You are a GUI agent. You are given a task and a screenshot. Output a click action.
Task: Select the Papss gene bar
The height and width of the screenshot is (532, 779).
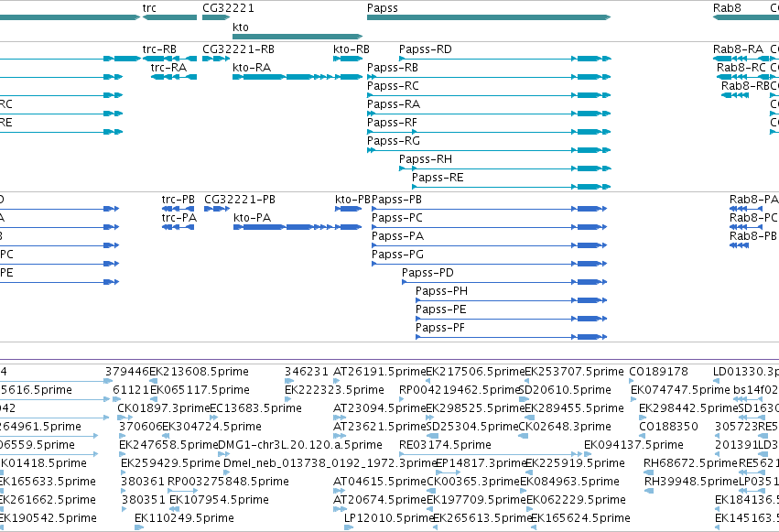pyautogui.click(x=489, y=17)
